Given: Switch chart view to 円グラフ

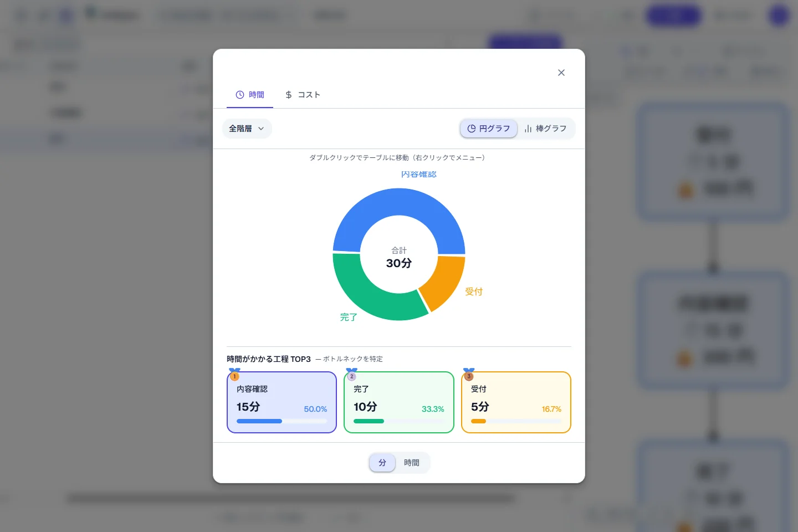Looking at the screenshot, I should pos(489,129).
